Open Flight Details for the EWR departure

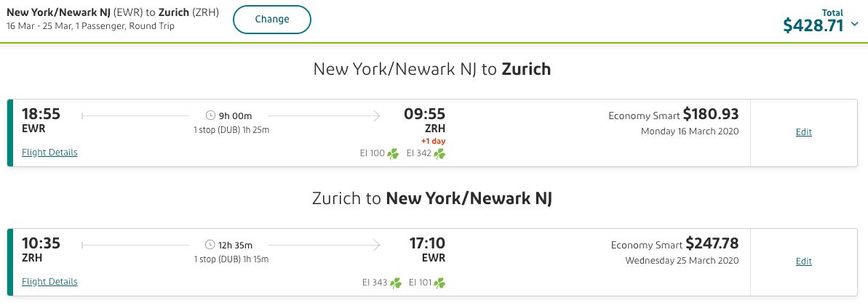pos(49,153)
